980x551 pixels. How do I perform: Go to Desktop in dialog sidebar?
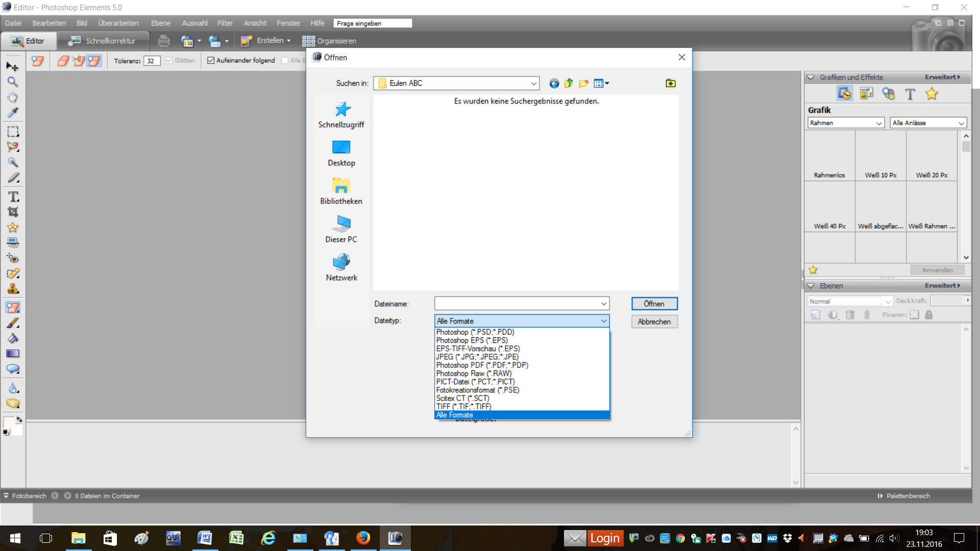tap(341, 153)
